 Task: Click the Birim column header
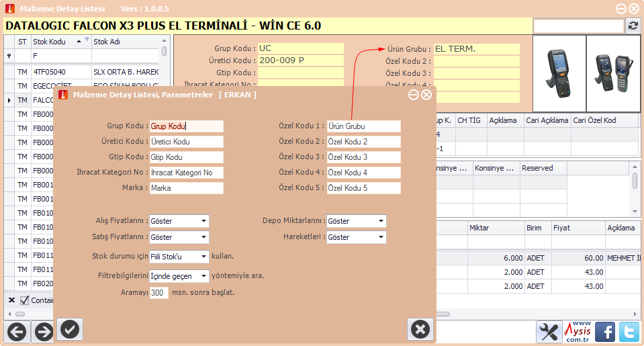(538, 228)
